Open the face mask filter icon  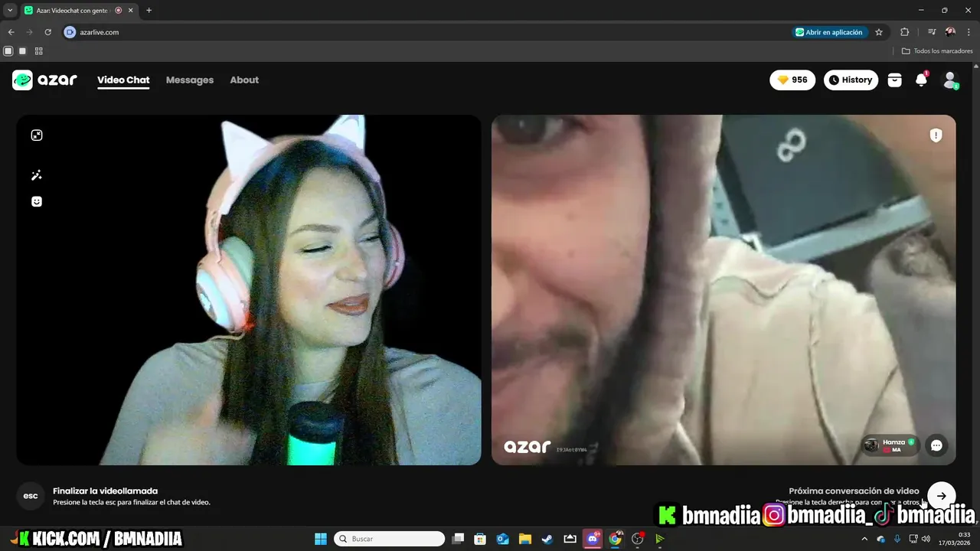[37, 201]
